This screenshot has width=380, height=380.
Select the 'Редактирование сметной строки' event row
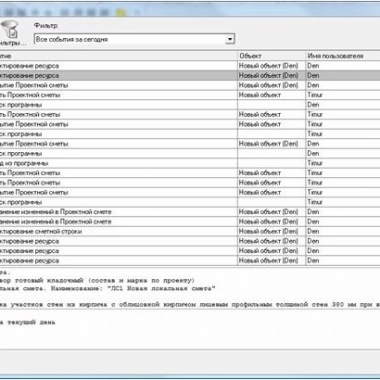[190, 231]
